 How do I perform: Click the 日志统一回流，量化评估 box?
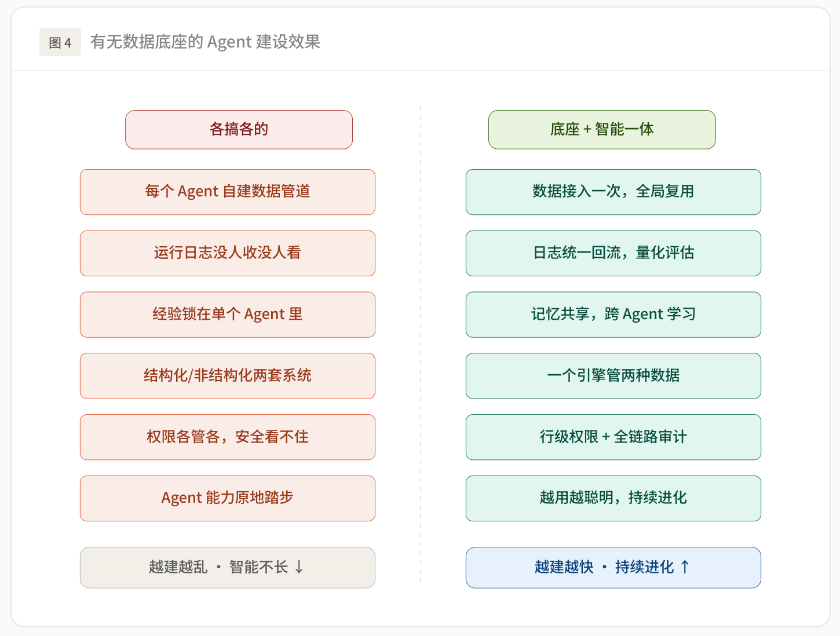[x=613, y=253]
